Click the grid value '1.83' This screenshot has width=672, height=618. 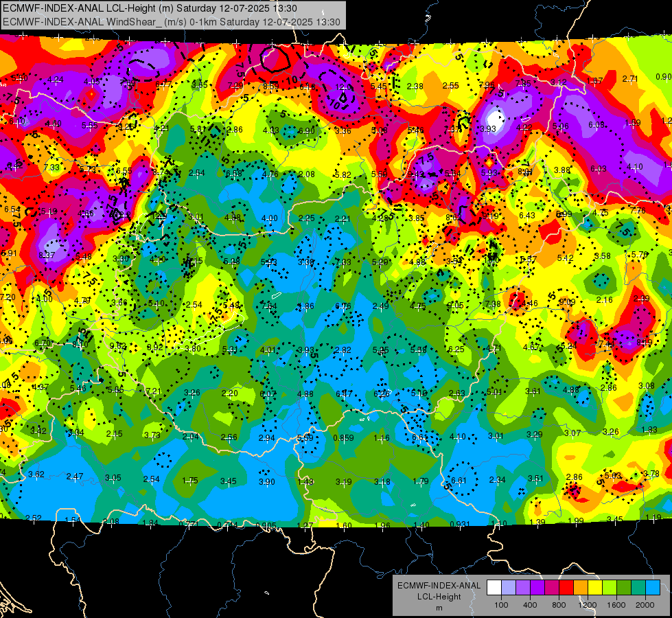[x=649, y=430]
